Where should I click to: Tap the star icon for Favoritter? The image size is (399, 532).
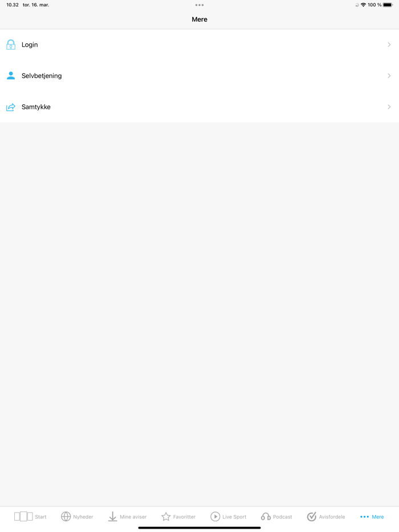click(166, 517)
